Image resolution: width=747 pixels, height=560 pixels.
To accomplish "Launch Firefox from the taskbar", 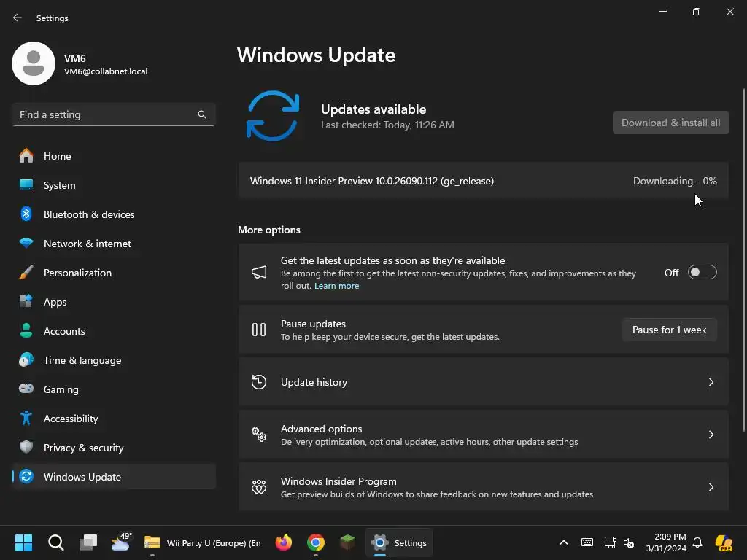I will pyautogui.click(x=284, y=542).
